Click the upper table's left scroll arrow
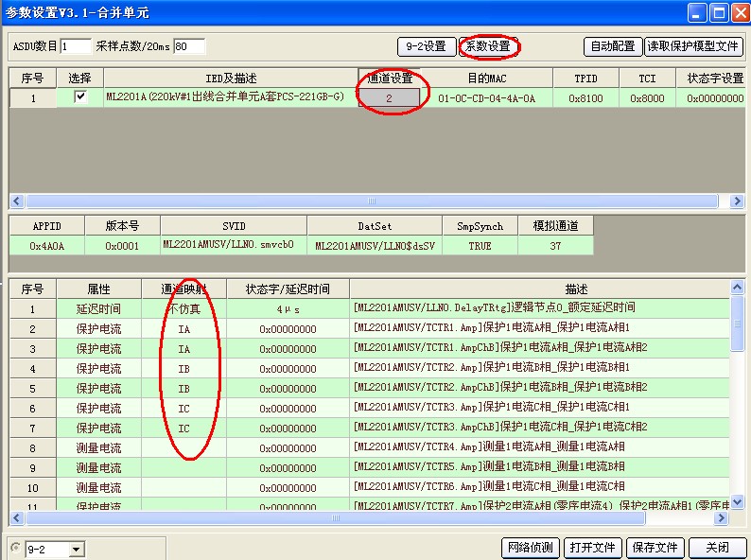Image resolution: width=751 pixels, height=560 pixels. (x=17, y=201)
